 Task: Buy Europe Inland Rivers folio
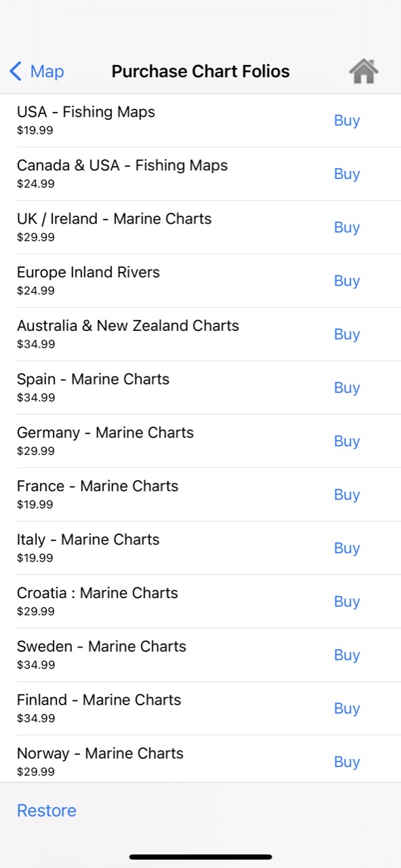[x=347, y=281]
